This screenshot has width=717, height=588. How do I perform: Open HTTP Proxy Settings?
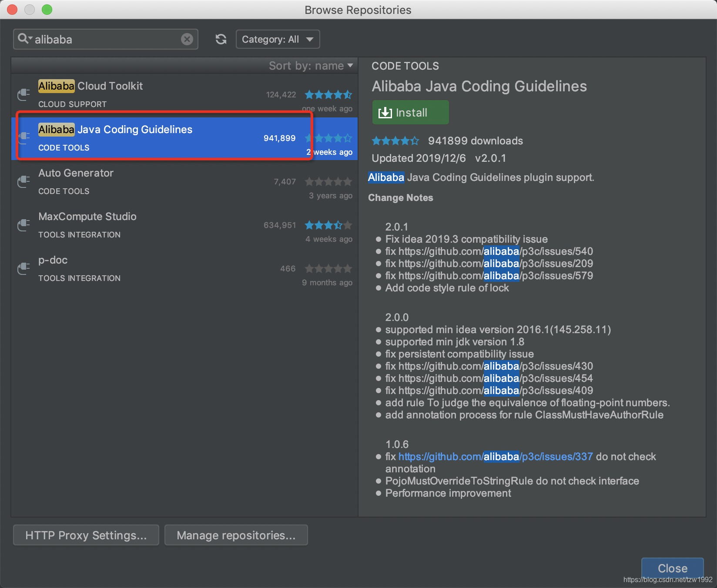point(86,535)
